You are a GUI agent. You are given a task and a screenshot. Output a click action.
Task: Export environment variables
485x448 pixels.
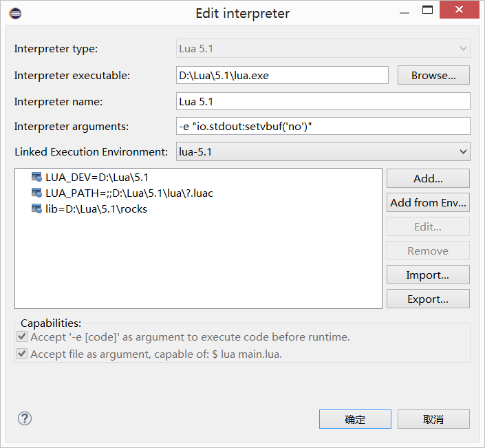tap(428, 299)
